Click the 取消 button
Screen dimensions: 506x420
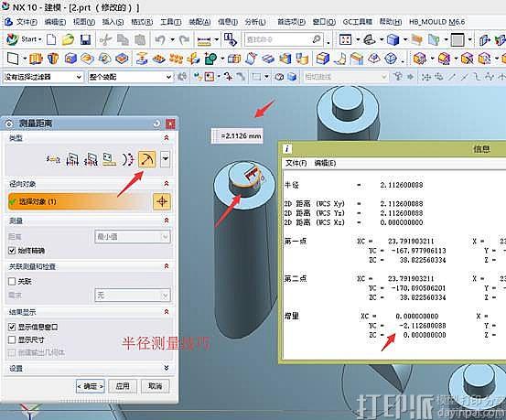point(156,386)
